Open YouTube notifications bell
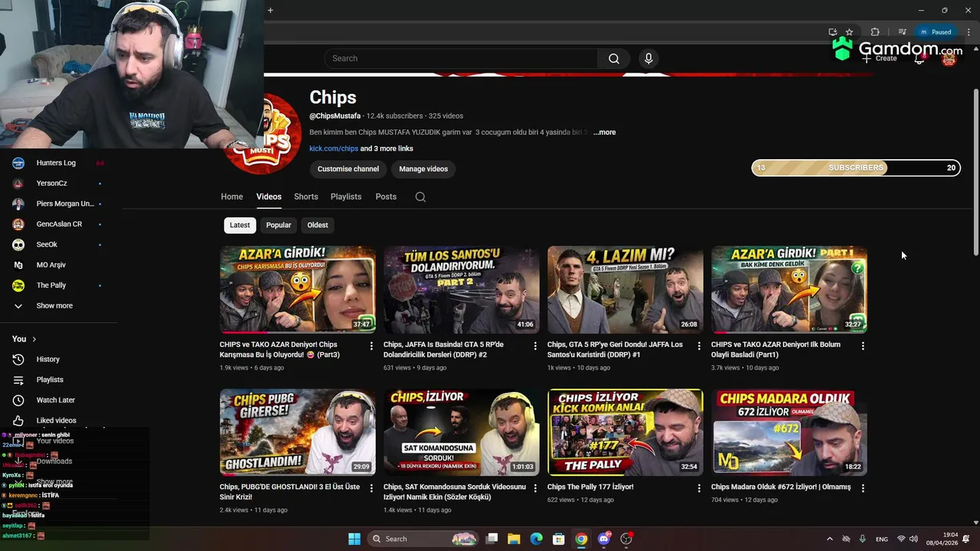 pyautogui.click(x=920, y=59)
